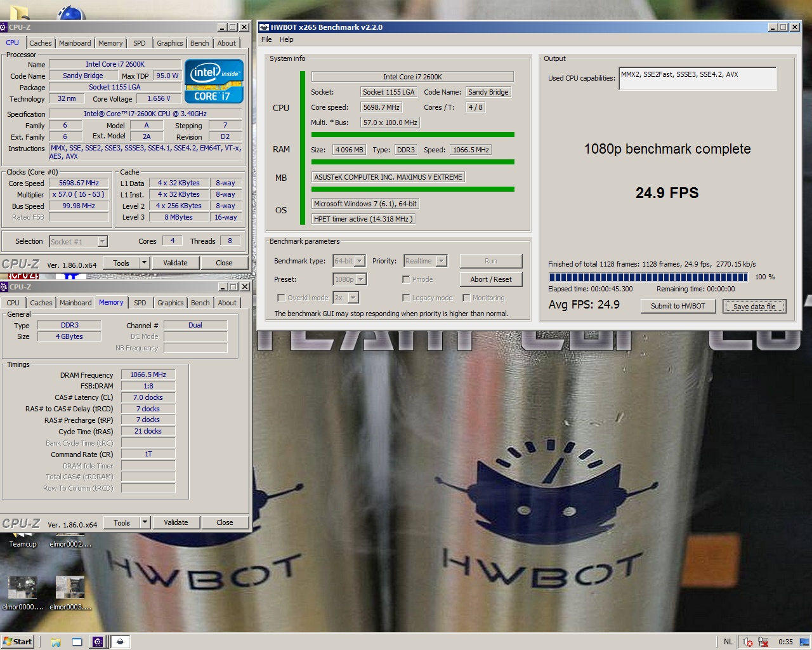Open SPD tab in lower CPU-Z window
This screenshot has width=812, height=650.
point(140,303)
